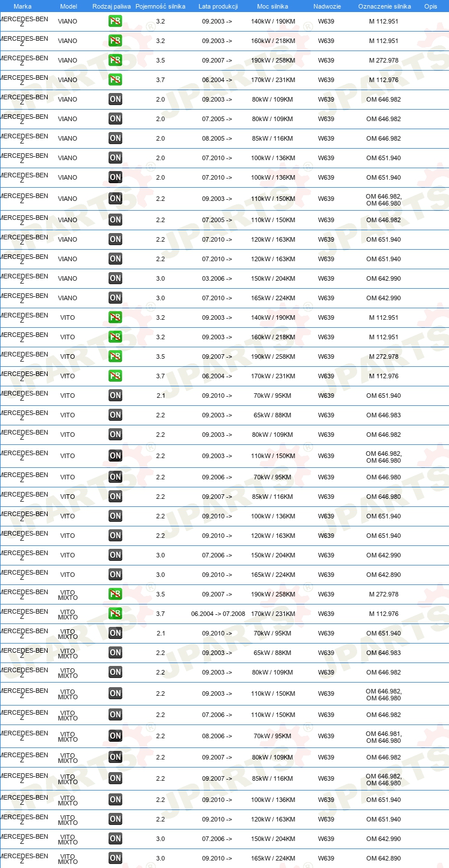Select the 06.2004 -> 07.2008 production date cell
This screenshot has height=868, width=449.
tap(218, 614)
